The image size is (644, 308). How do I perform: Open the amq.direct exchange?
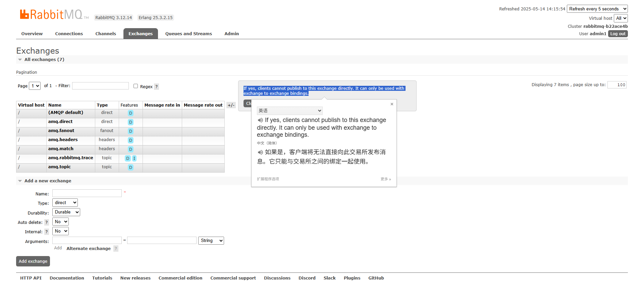click(60, 122)
